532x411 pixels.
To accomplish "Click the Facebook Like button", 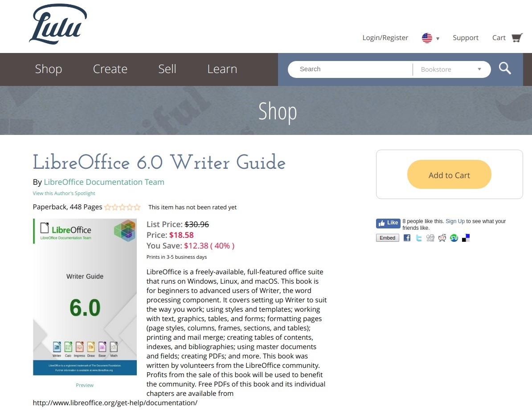I will click(388, 223).
